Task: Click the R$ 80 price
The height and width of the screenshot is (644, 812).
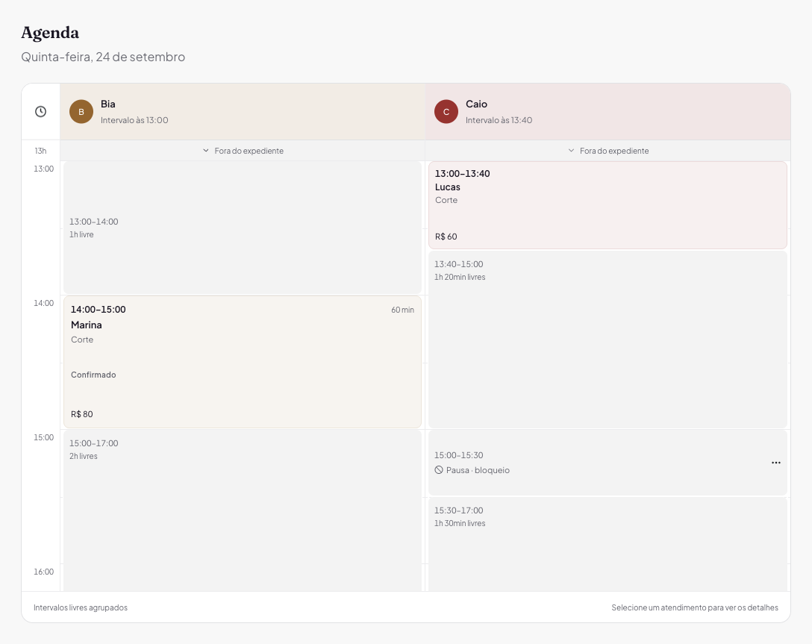Action: click(x=82, y=414)
